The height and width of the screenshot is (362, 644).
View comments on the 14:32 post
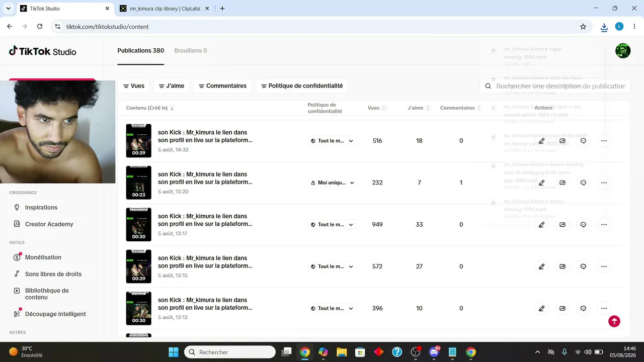click(x=583, y=141)
